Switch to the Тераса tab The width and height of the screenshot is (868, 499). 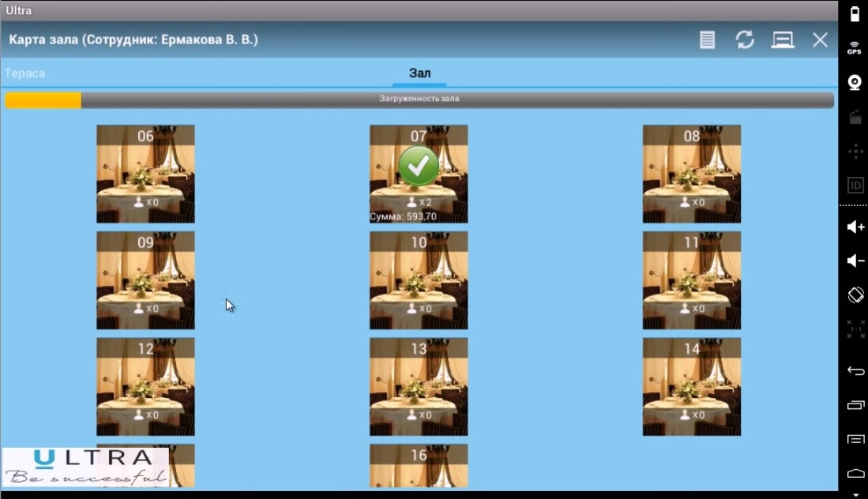click(x=25, y=73)
